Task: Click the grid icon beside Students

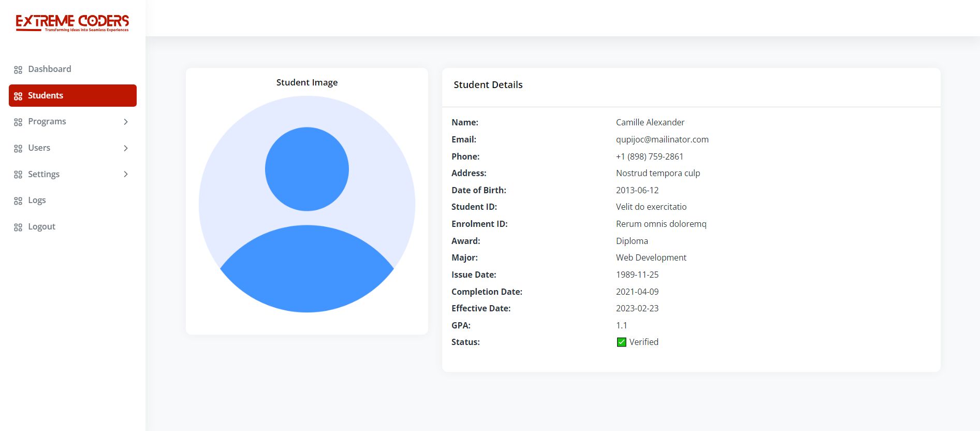Action: [x=18, y=96]
